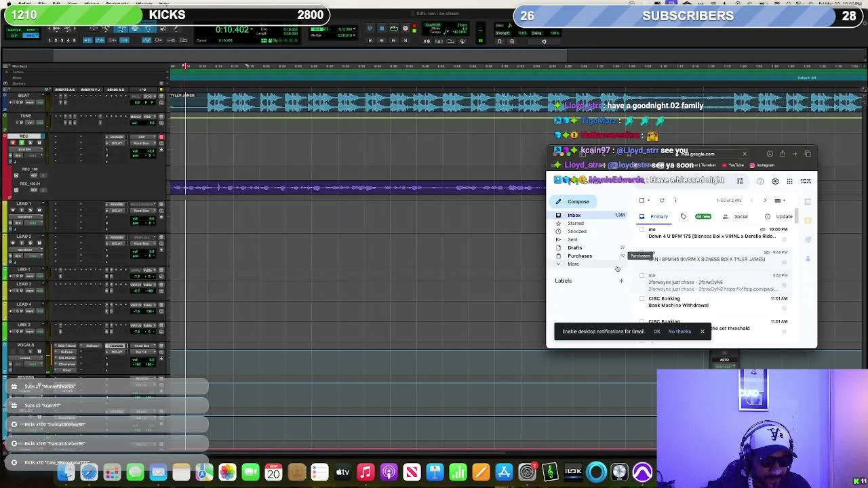Open new browser tab with plus icon
The height and width of the screenshot is (488, 868).
point(795,154)
